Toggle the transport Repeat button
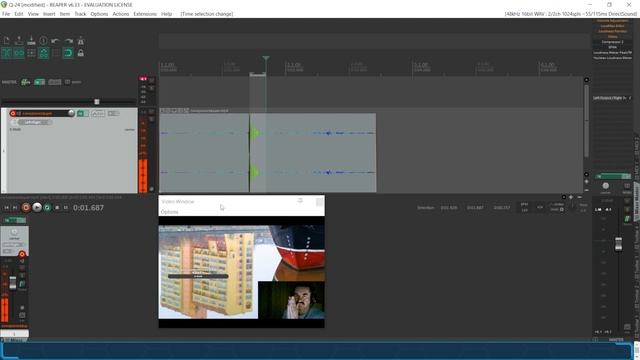 pos(47,207)
